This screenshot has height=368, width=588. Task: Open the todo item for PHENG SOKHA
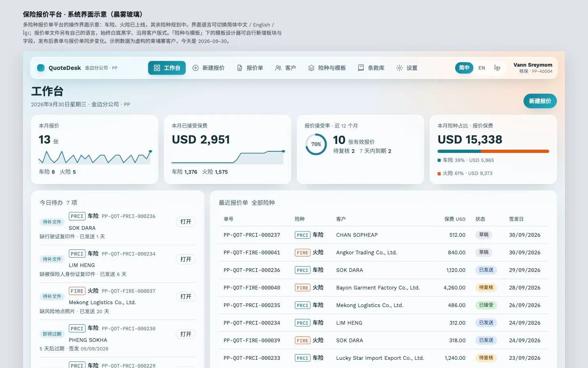186,334
